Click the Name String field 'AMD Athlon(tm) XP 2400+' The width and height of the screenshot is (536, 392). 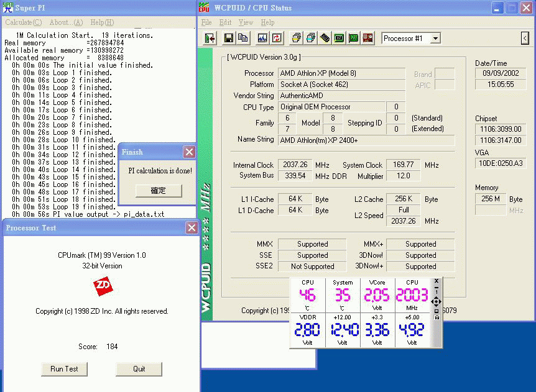(366, 140)
